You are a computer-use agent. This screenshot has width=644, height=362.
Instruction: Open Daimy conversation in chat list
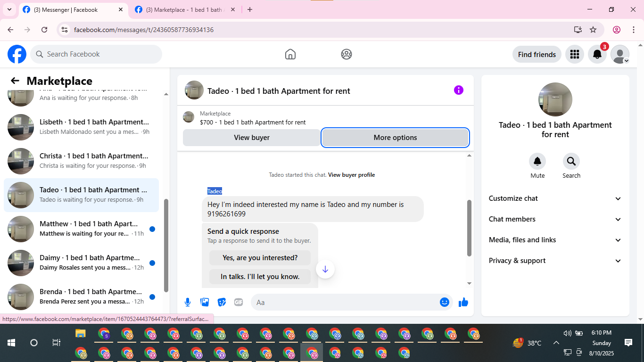click(81, 263)
